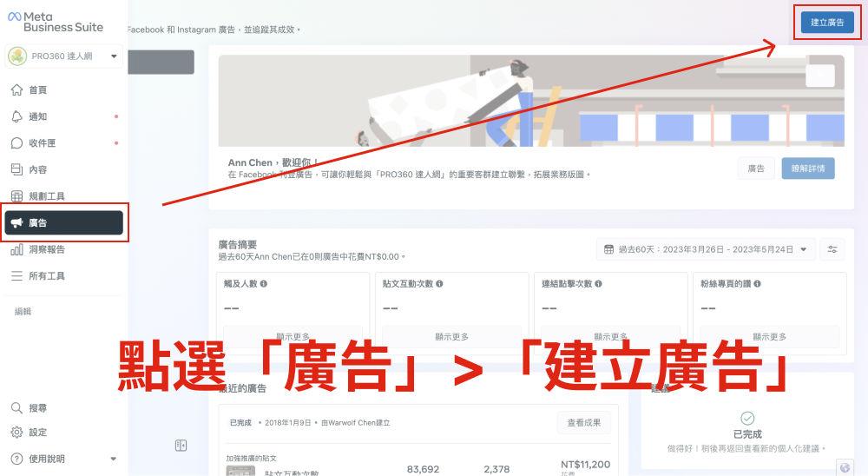
Task: Click the home icon in sidebar
Action: click(16, 90)
